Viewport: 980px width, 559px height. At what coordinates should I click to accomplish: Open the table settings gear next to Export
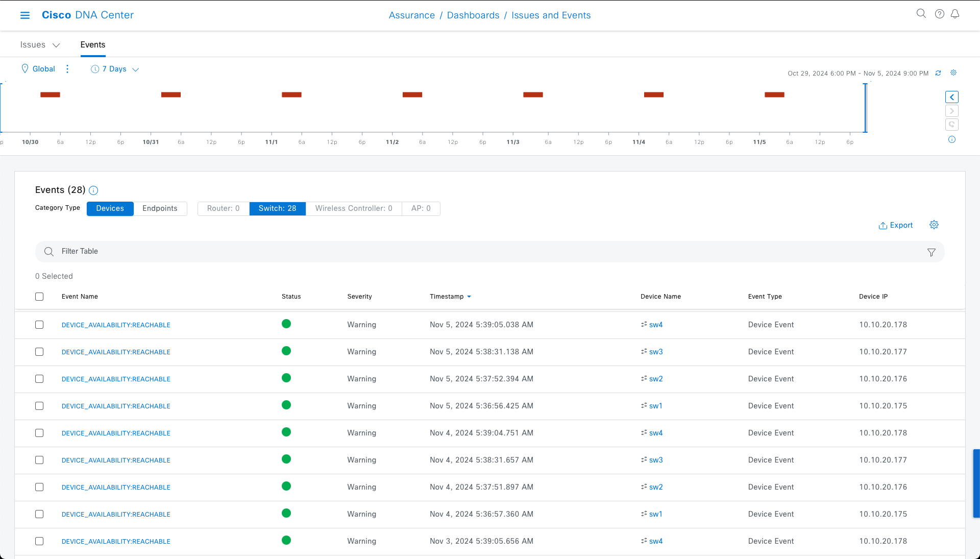pos(934,225)
